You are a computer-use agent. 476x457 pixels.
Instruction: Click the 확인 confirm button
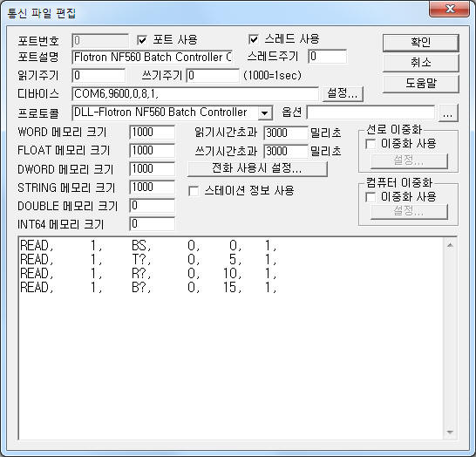click(420, 43)
